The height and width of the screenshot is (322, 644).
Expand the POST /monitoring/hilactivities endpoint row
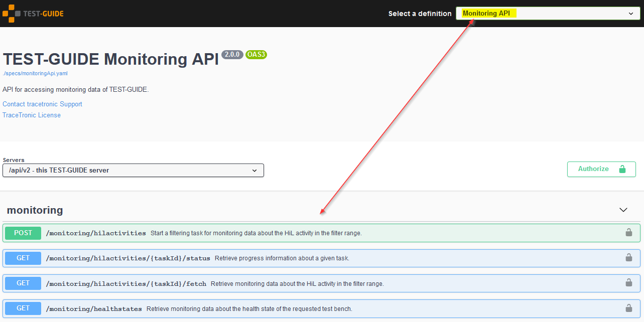click(x=301, y=233)
